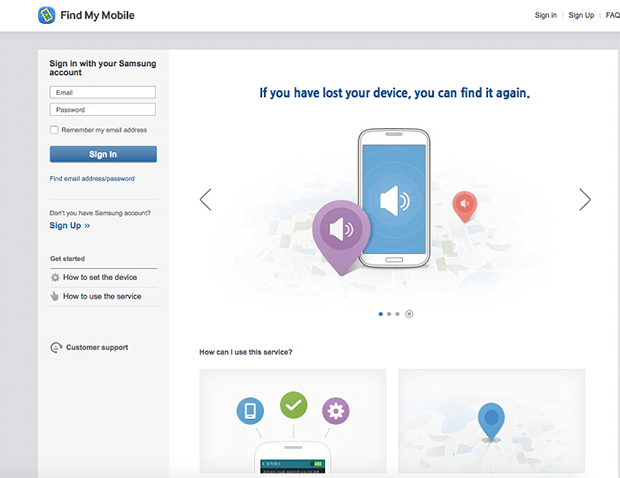Click the blue map pin icon
620x478 pixels.
click(491, 422)
